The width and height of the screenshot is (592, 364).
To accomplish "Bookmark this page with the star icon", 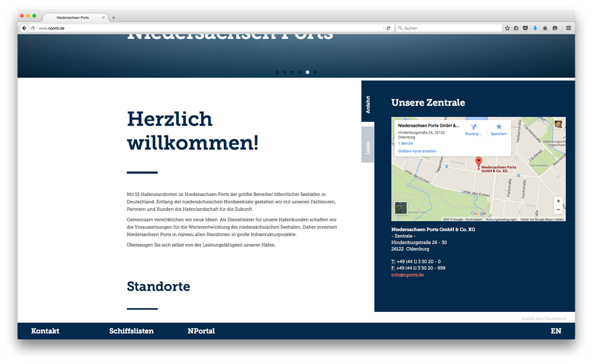I will tap(507, 28).
